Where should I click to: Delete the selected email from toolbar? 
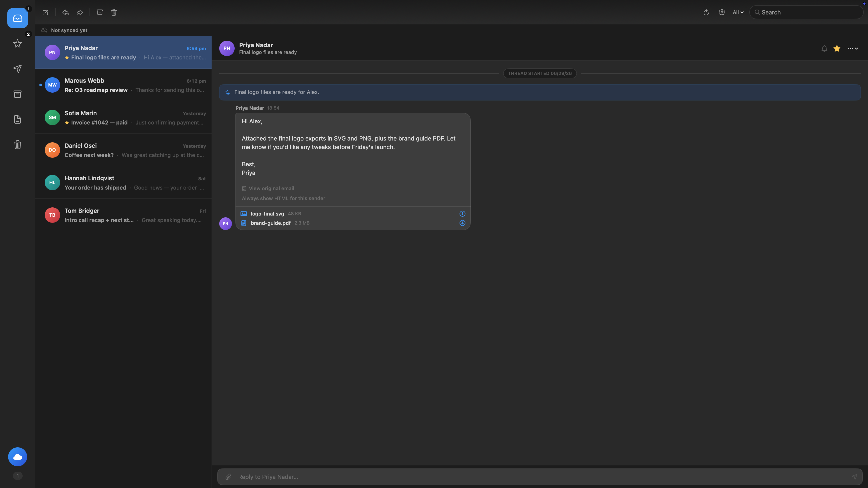click(x=114, y=12)
